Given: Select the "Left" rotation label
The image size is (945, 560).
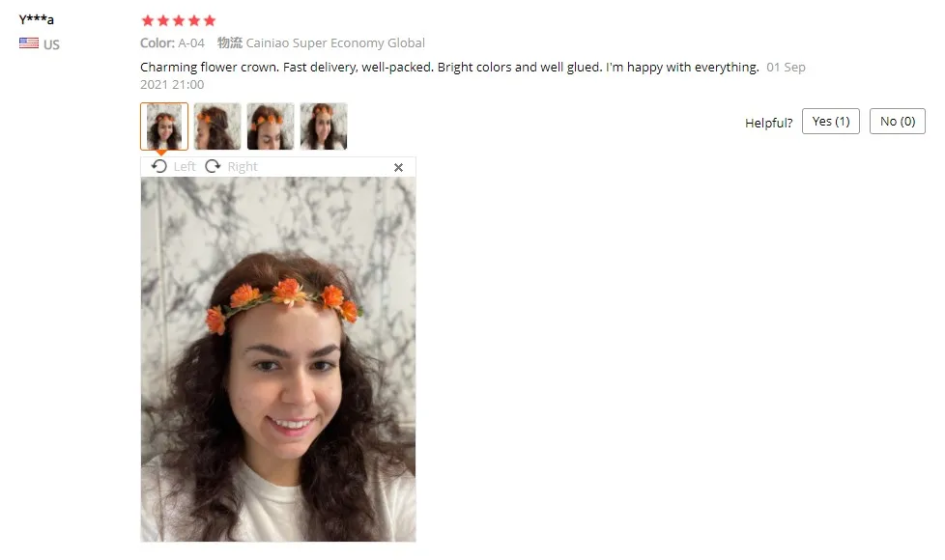Looking at the screenshot, I should coord(185,167).
